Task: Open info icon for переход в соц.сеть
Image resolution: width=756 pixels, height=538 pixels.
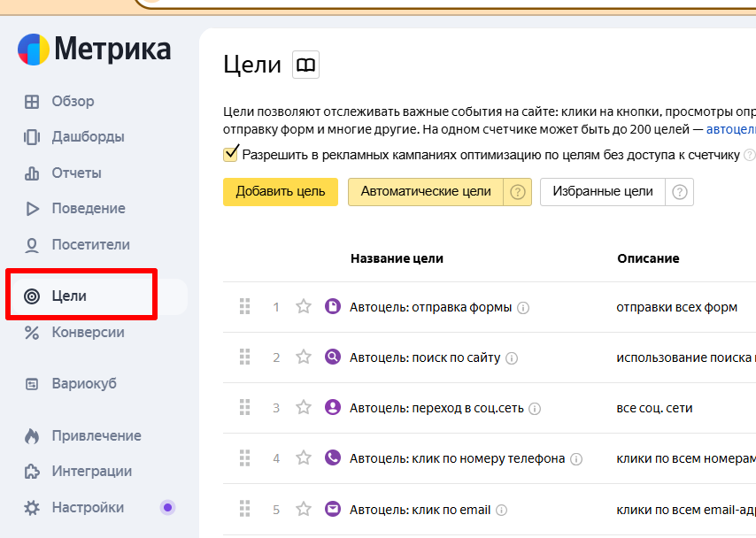Action: pyautogui.click(x=535, y=409)
